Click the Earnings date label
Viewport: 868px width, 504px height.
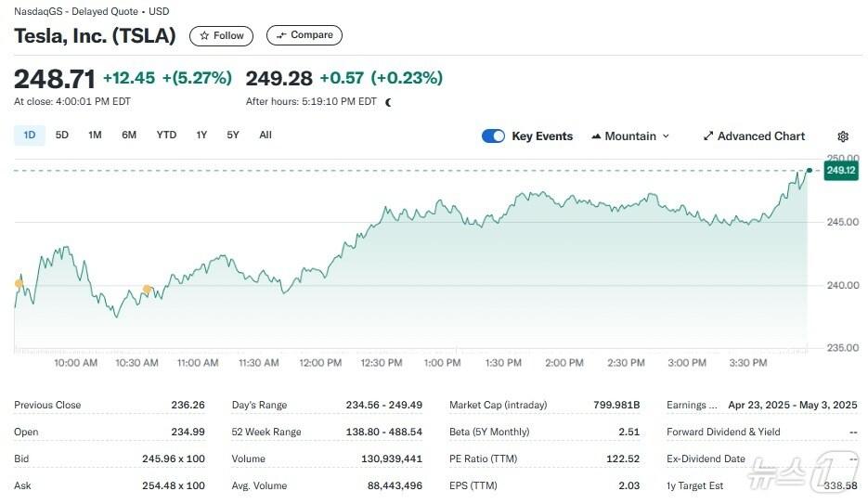[x=692, y=406]
